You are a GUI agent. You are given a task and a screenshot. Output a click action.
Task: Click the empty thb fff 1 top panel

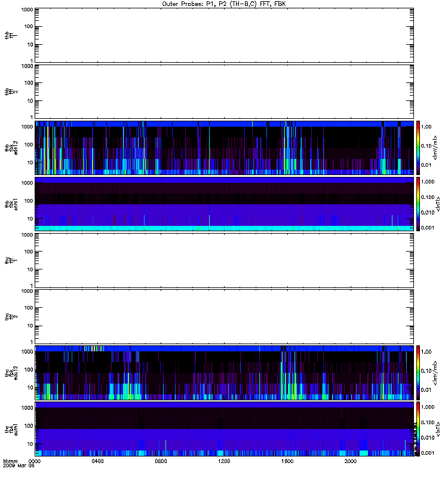tap(225, 35)
